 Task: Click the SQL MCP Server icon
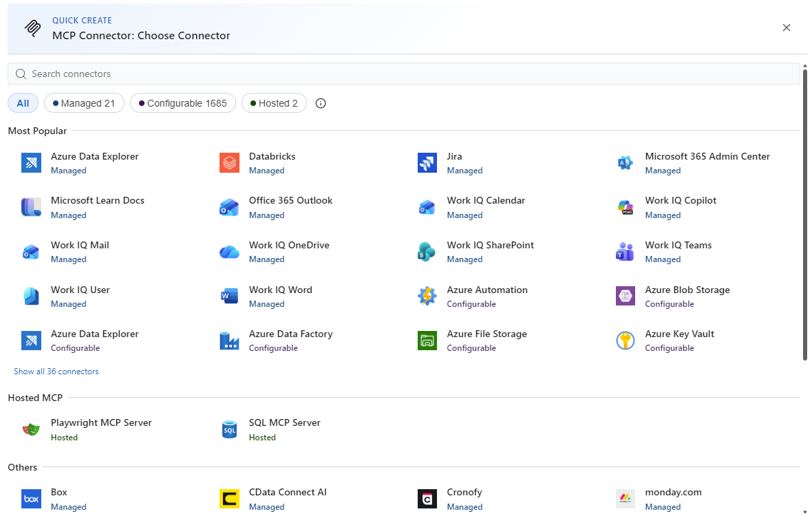229,429
